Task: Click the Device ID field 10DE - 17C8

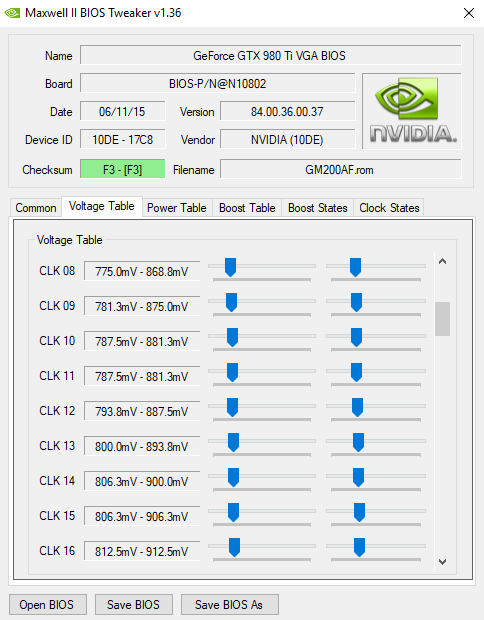Action: (123, 140)
